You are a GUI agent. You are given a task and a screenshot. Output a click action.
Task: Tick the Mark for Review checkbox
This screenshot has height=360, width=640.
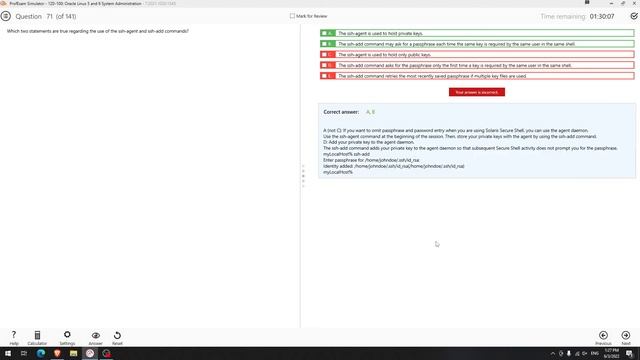(292, 16)
